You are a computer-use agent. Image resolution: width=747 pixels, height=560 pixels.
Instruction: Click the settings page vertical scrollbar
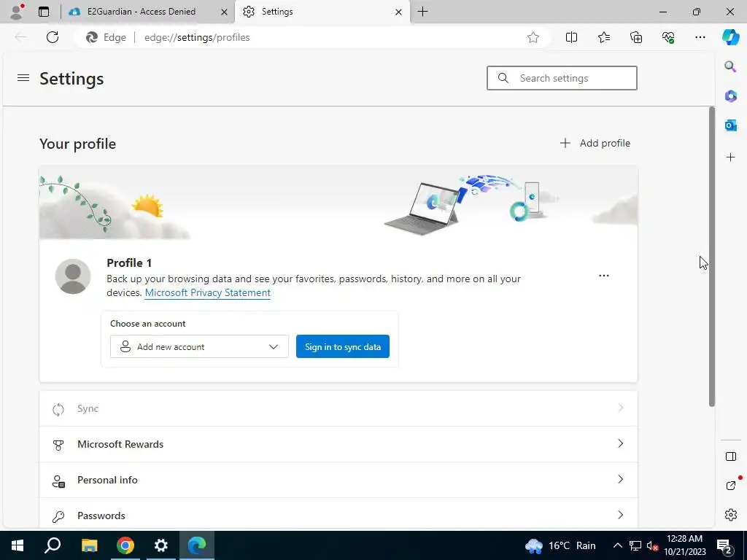pos(712,257)
